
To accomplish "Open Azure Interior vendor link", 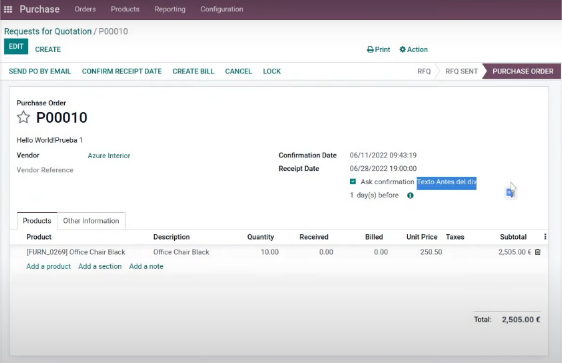I will point(109,156).
